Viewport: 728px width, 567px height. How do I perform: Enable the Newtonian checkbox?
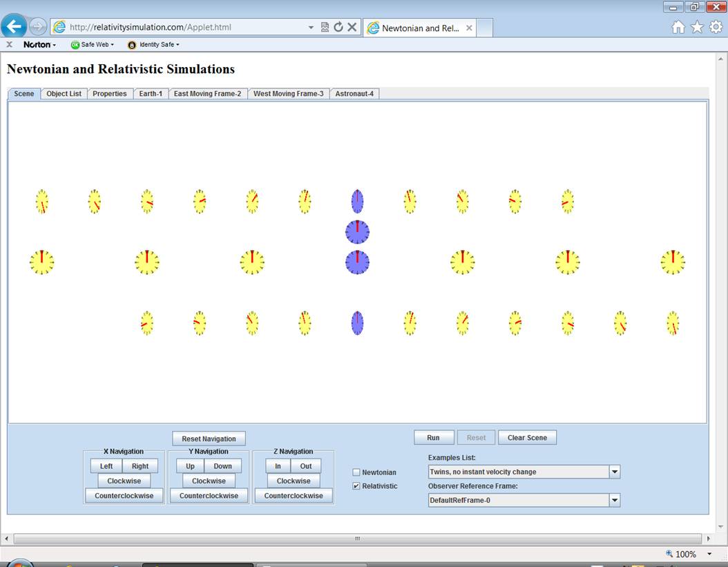[x=356, y=472]
